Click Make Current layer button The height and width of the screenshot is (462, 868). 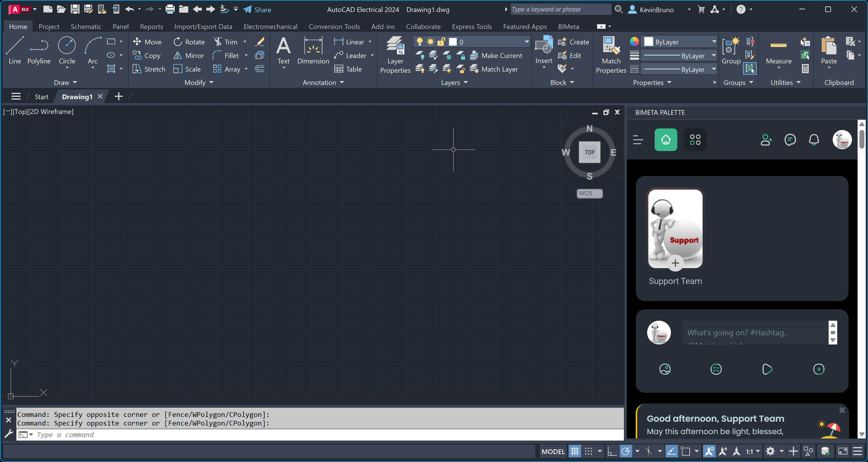coord(496,55)
